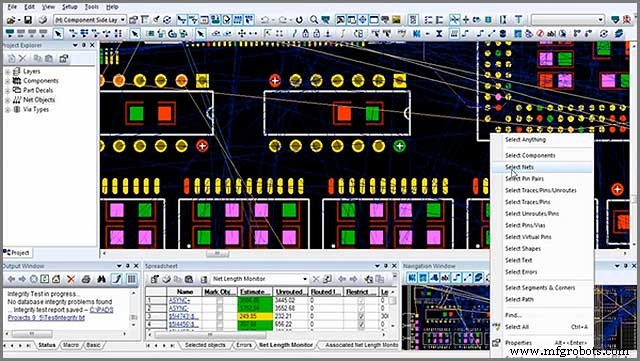Image resolution: width=640 pixels, height=361 pixels.
Task: Open the Net Length Monitor dropdown
Action: pyautogui.click(x=304, y=279)
